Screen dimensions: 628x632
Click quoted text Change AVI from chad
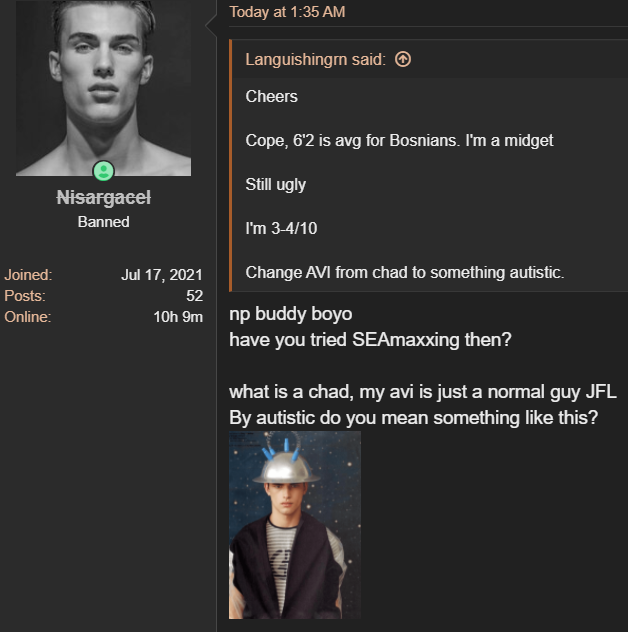(326, 272)
